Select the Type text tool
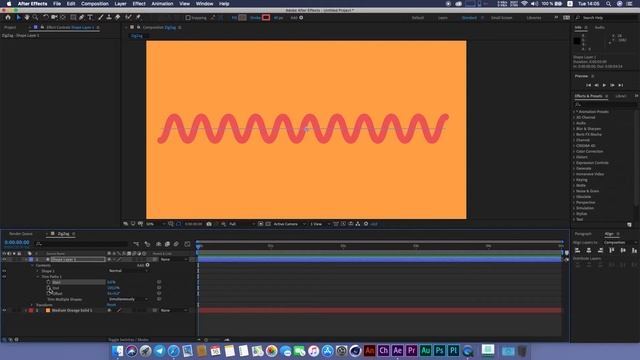The image size is (640, 360). [90, 18]
